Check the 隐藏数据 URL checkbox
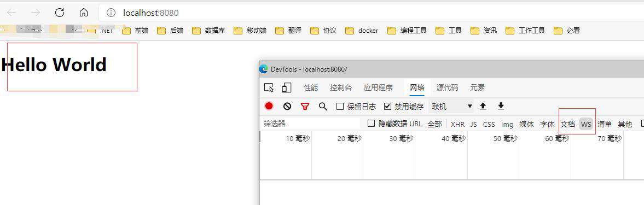 (372, 124)
